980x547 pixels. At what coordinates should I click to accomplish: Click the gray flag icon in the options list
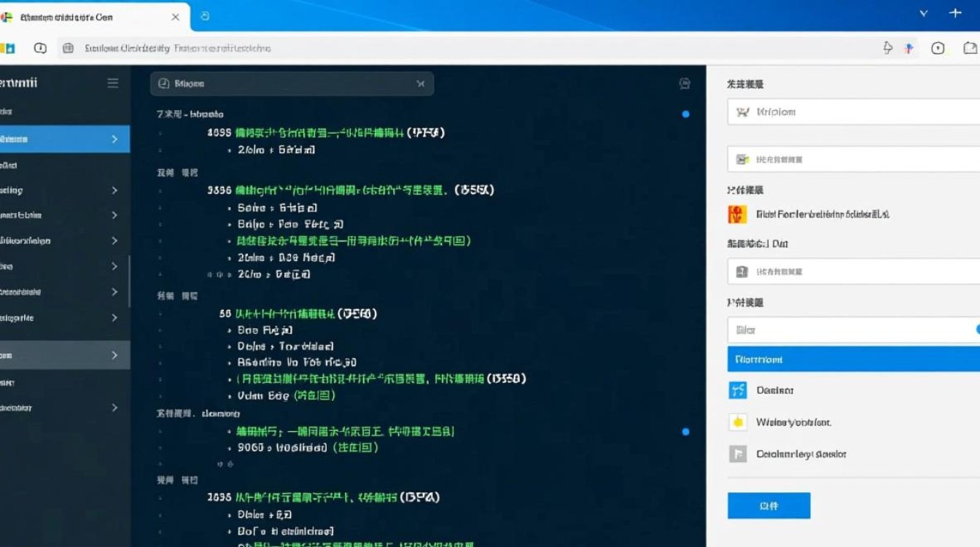738,454
